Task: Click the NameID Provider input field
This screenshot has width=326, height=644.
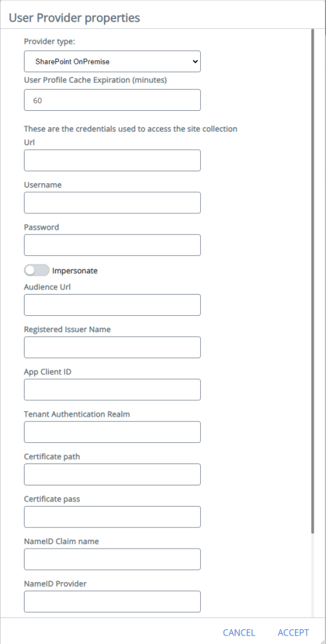Action: (112, 601)
